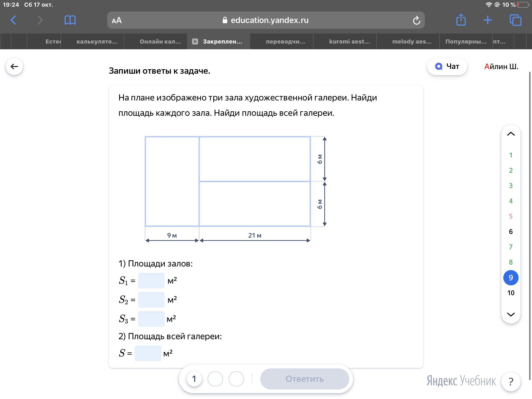Open the AA text size menu
Image resolution: width=532 pixels, height=399 pixels.
click(117, 20)
